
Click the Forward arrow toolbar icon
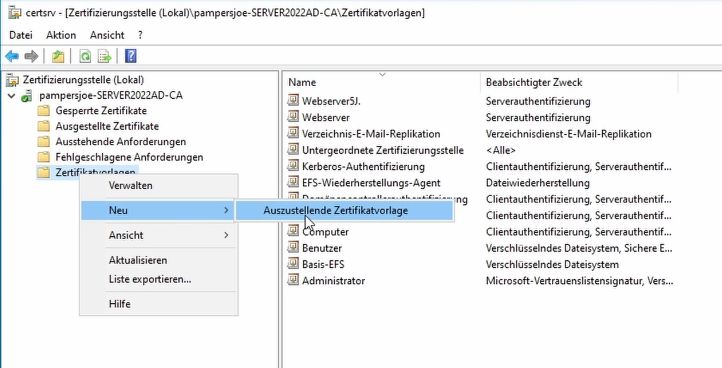[31, 57]
